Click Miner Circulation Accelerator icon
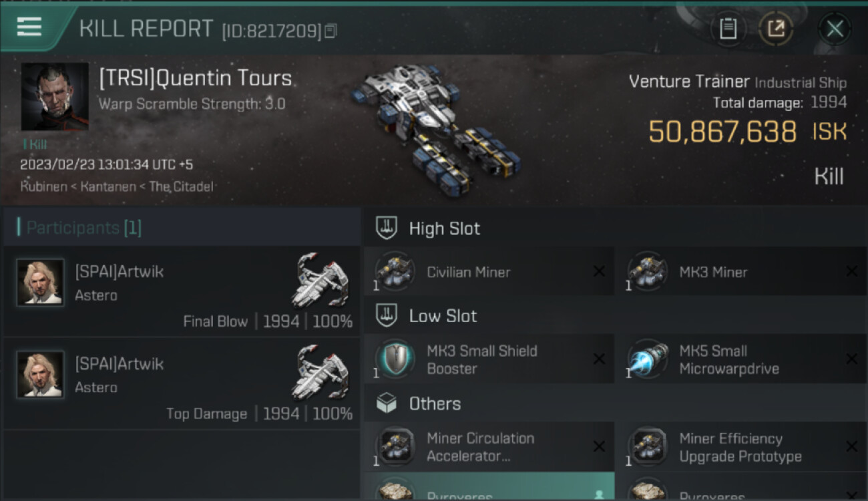 click(x=395, y=447)
